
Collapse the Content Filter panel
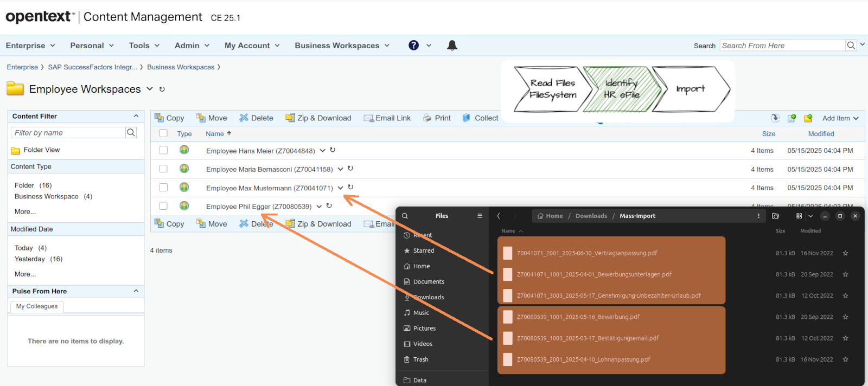pos(136,116)
